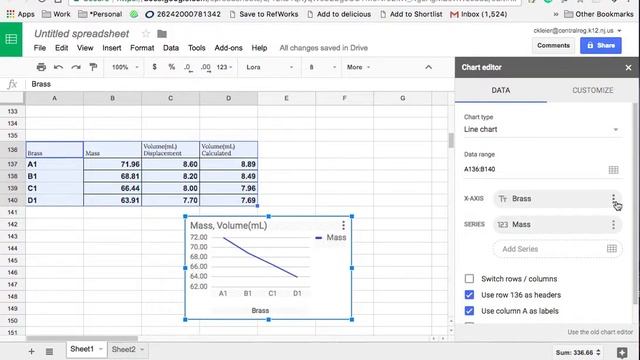Open the move-to-folder icon
Viewport: 640px width, 360px height.
tap(162, 34)
